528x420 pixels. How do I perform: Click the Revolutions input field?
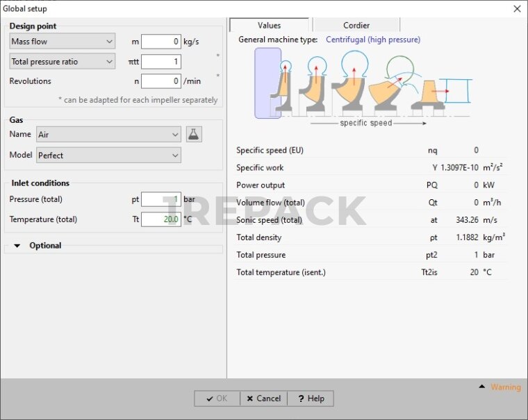160,81
